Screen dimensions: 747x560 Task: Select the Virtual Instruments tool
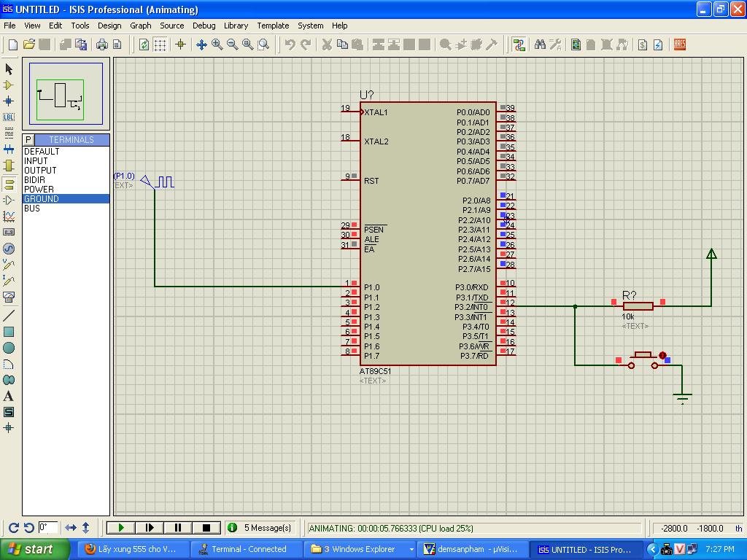click(x=9, y=297)
